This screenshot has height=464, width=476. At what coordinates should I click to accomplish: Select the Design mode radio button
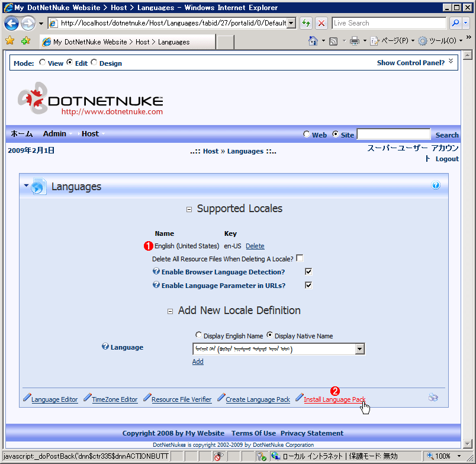click(x=94, y=62)
